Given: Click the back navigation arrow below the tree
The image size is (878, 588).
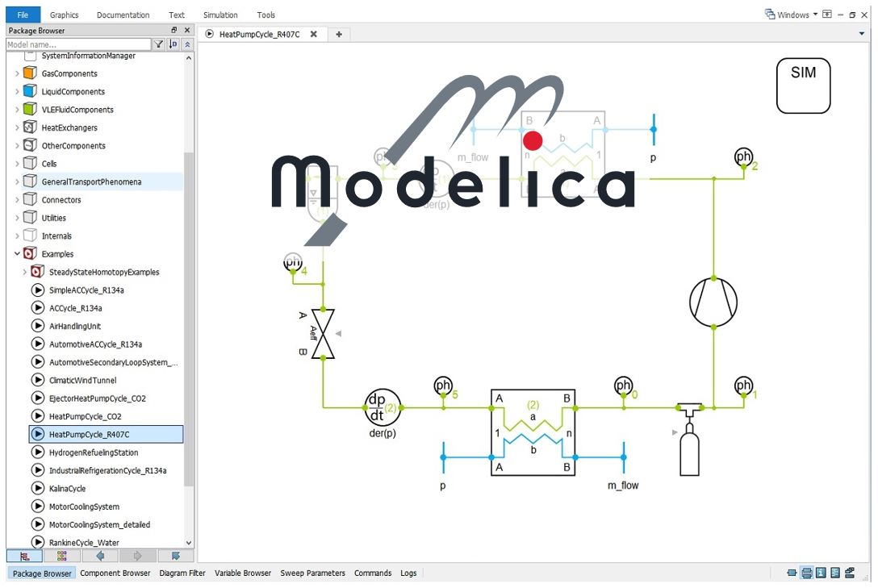Looking at the screenshot, I should coord(100,556).
